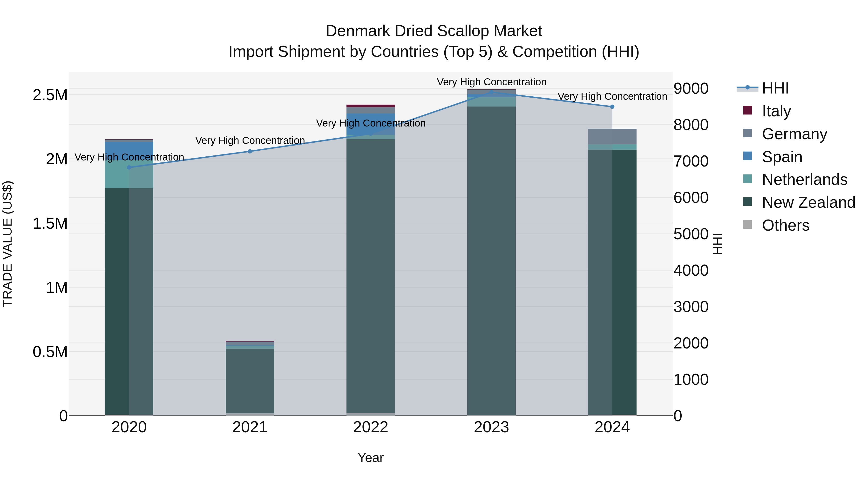Click the Spain bar segment for 2022
Image resolution: width=868 pixels, height=488 pixels.
tap(371, 124)
